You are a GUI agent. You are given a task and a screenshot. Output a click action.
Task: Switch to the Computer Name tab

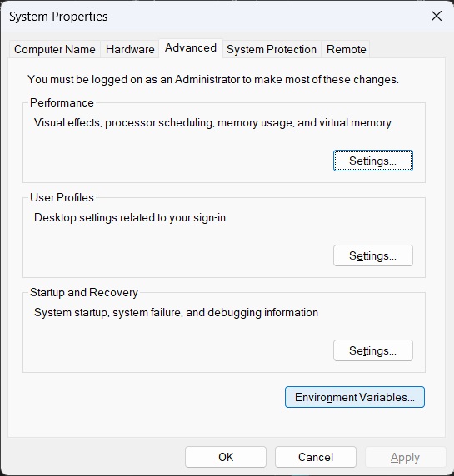[x=55, y=49]
